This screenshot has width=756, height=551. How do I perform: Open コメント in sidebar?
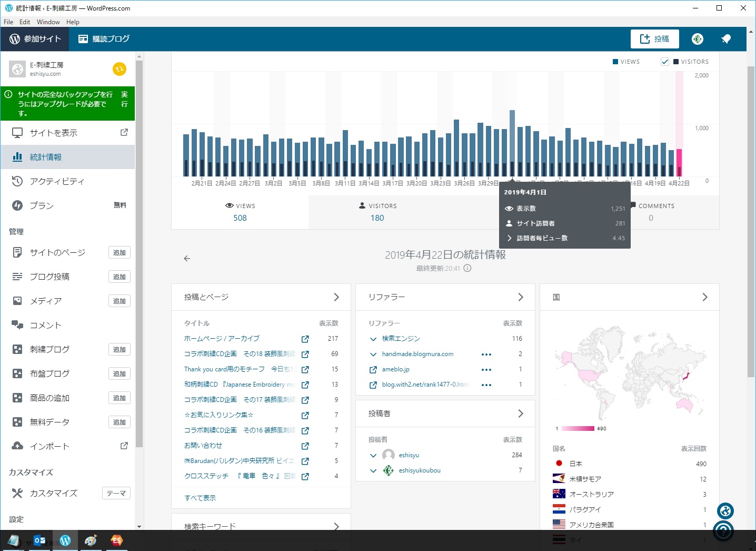(68, 325)
